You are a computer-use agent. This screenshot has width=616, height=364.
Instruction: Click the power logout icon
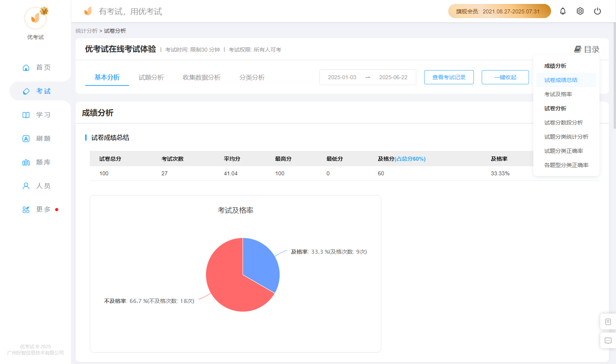(597, 11)
